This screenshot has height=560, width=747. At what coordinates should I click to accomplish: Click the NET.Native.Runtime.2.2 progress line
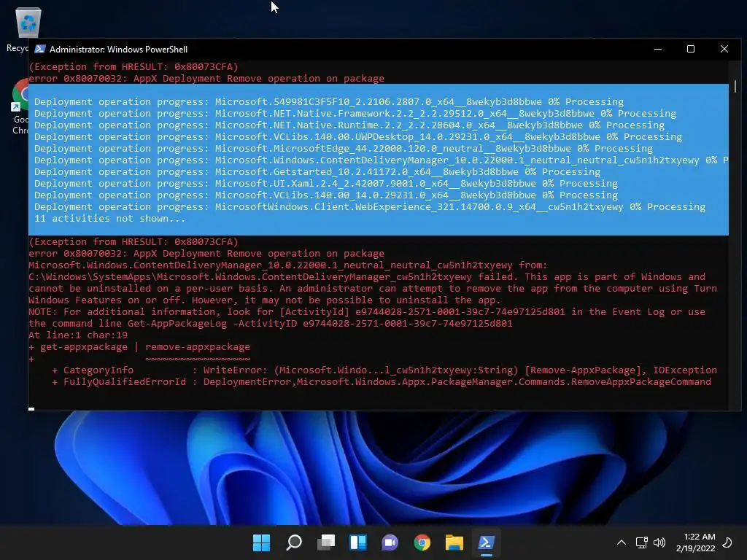349,125
